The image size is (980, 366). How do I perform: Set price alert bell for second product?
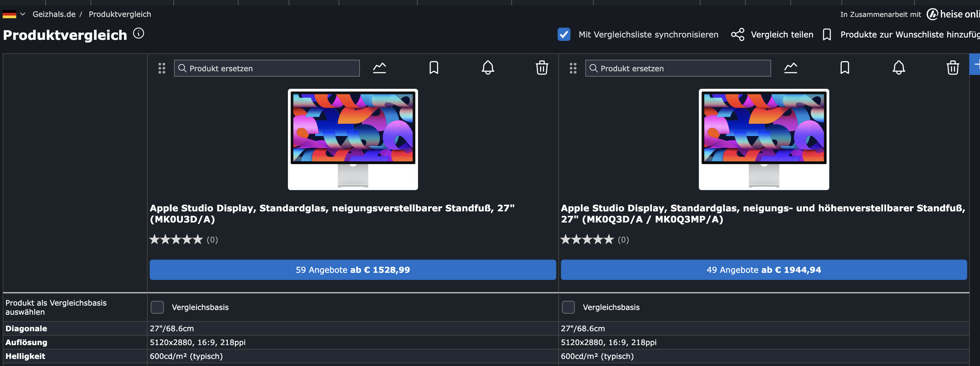pyautogui.click(x=899, y=68)
